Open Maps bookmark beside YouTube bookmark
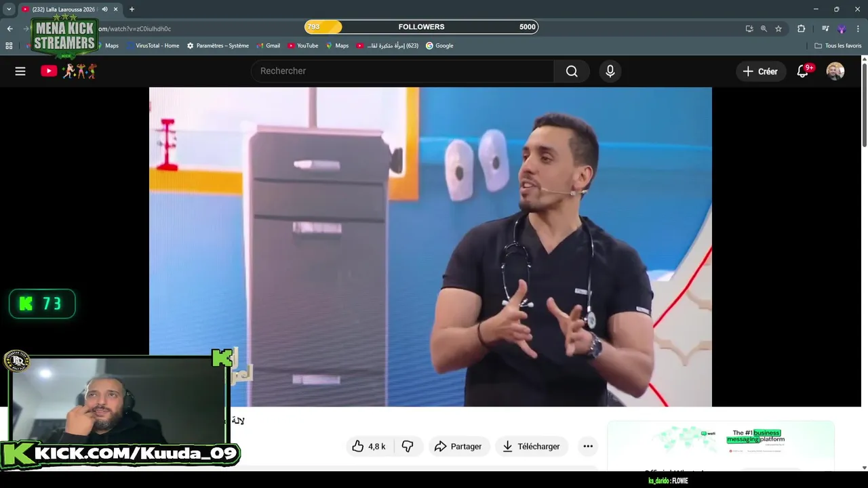 pos(337,45)
